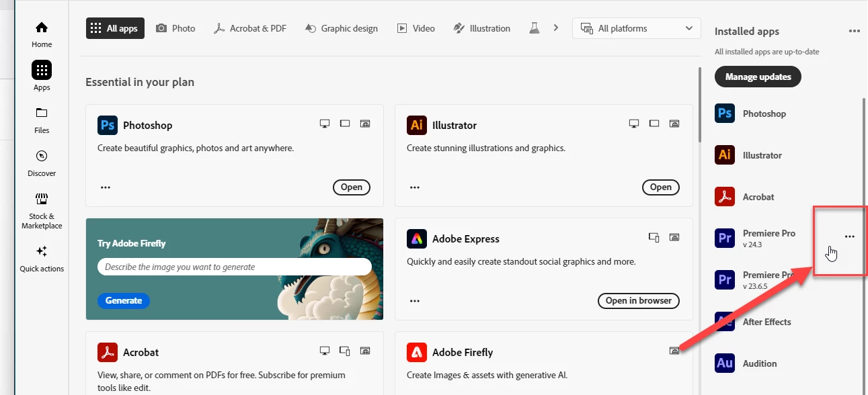Open Quick actions sparkle icon
868x395 pixels.
pyautogui.click(x=42, y=251)
